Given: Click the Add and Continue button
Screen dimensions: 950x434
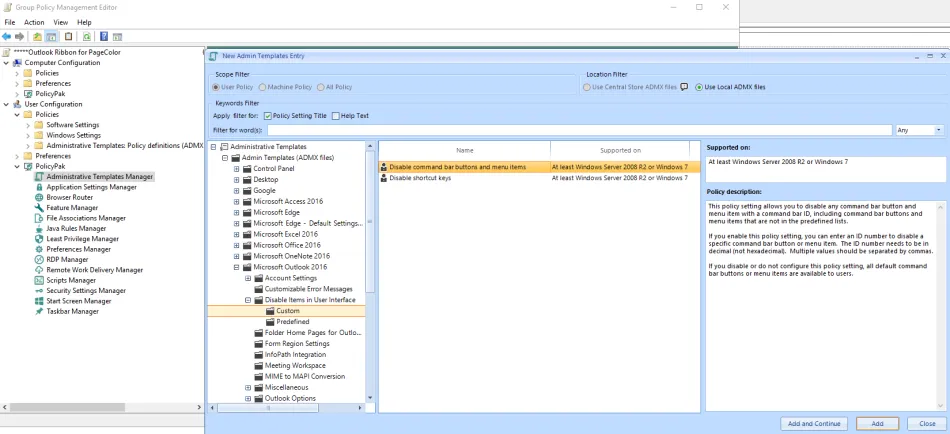Looking at the screenshot, I should click(x=813, y=423).
